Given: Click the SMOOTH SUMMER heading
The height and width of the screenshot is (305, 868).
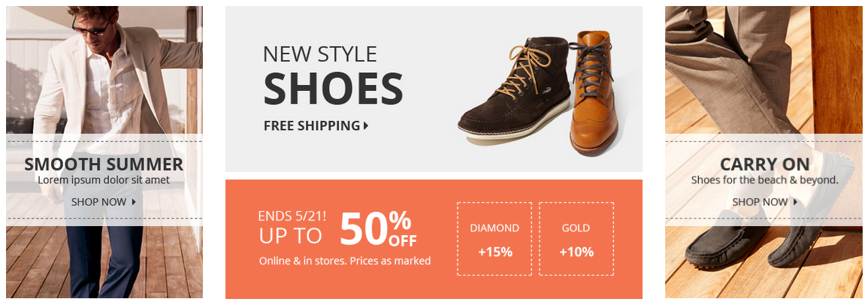Looking at the screenshot, I should coord(104,165).
